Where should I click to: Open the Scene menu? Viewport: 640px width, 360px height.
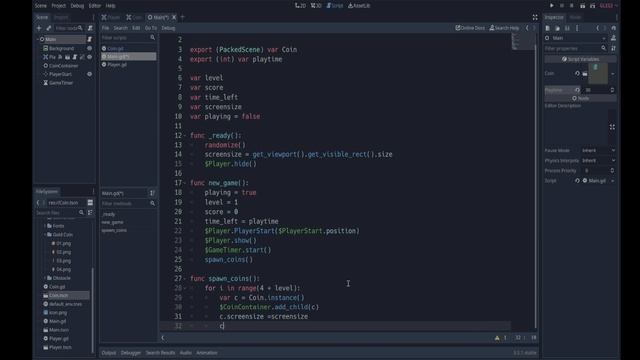(x=40, y=6)
